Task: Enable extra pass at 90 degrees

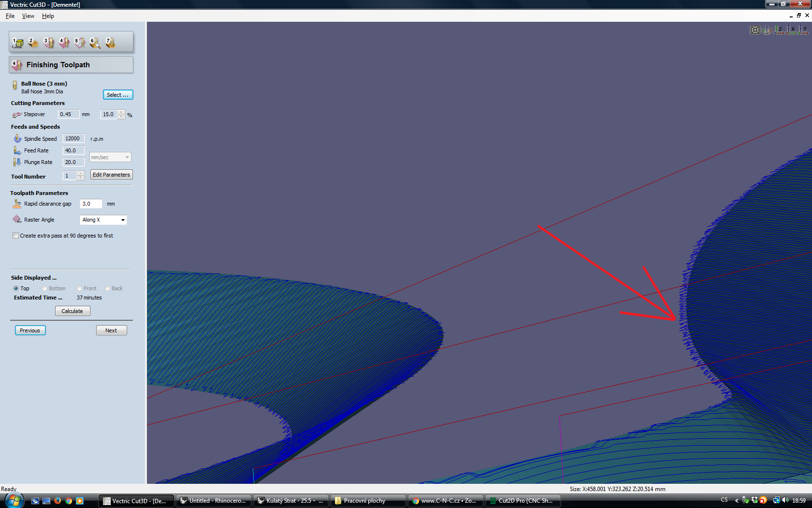Action: coord(16,236)
